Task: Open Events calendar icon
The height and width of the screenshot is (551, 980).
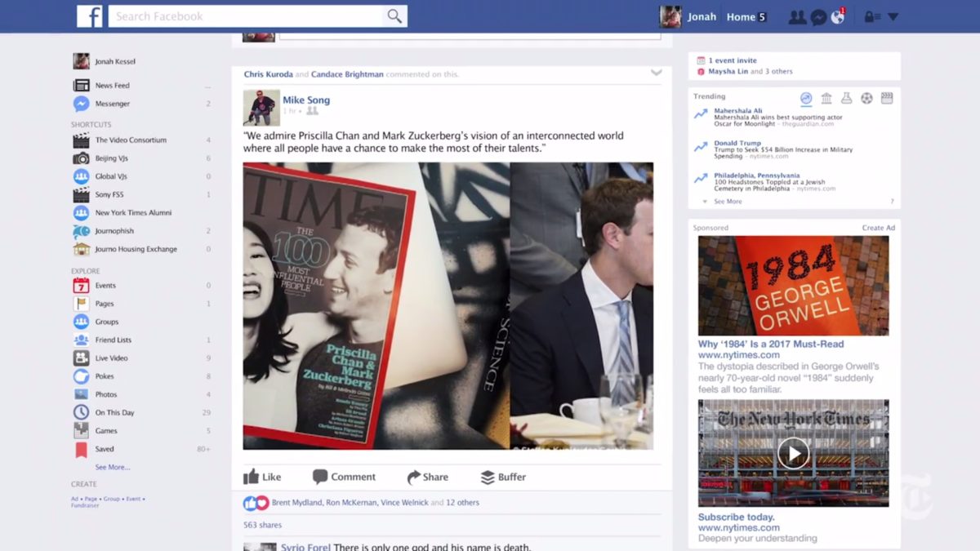Action: [x=81, y=285]
